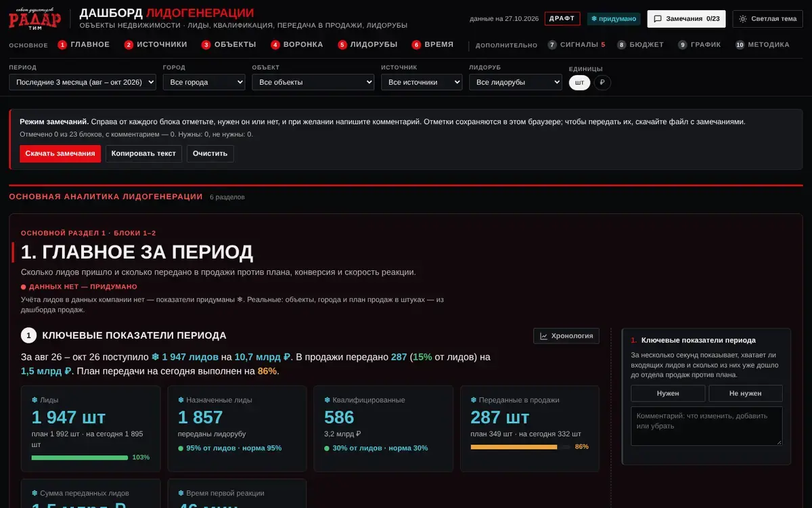
Task: Click heading 1. Главное за период
Action: (137, 253)
